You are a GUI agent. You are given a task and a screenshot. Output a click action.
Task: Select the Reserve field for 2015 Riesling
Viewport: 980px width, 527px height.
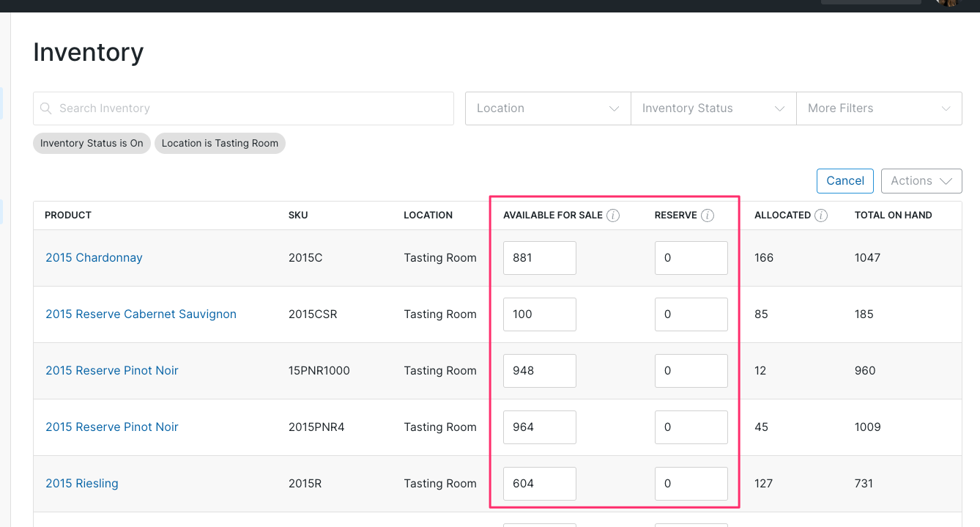pos(691,483)
